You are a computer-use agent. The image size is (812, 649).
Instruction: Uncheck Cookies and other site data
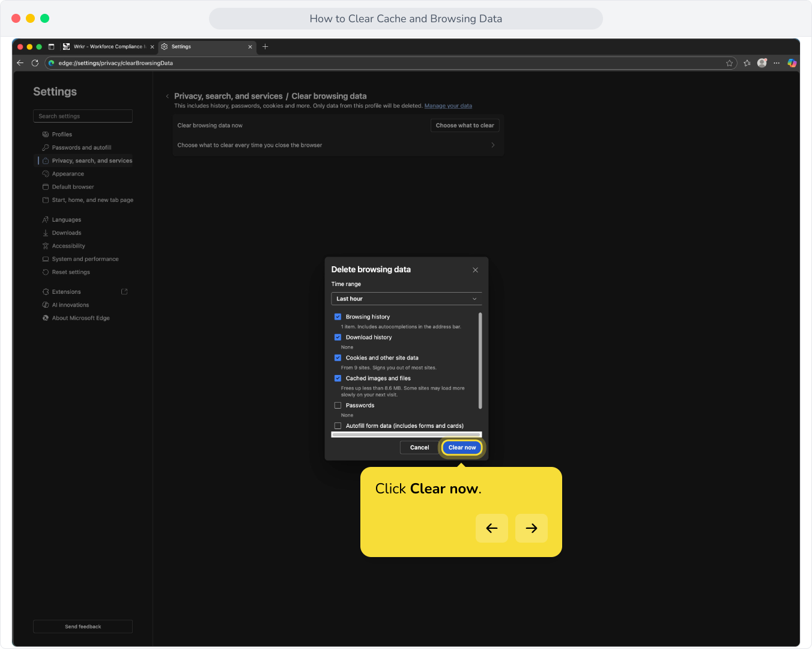[x=338, y=358]
